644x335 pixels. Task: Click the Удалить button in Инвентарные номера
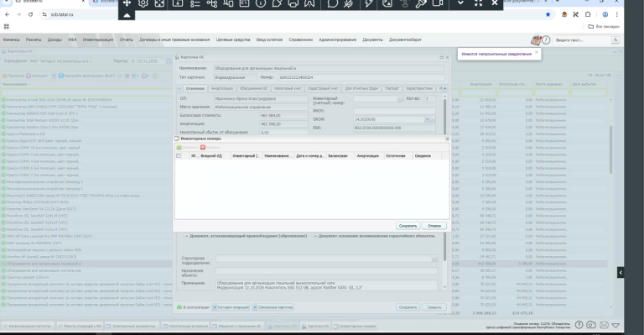tap(210, 147)
